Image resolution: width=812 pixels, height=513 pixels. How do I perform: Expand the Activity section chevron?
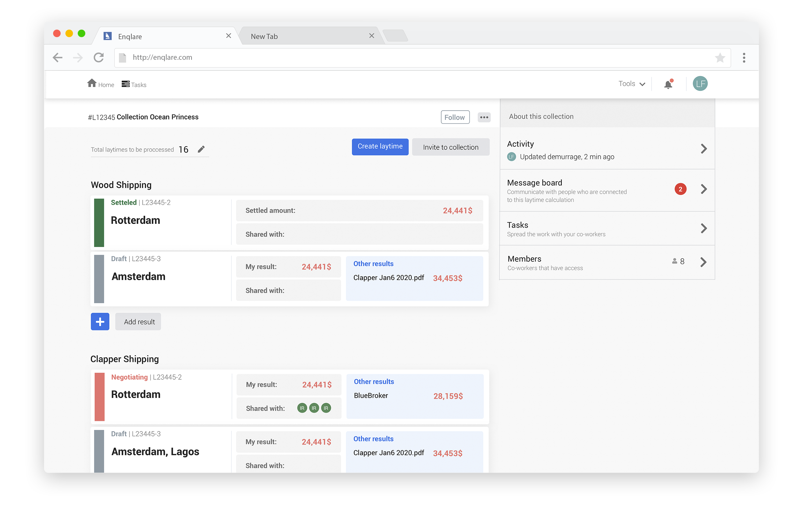click(x=704, y=148)
